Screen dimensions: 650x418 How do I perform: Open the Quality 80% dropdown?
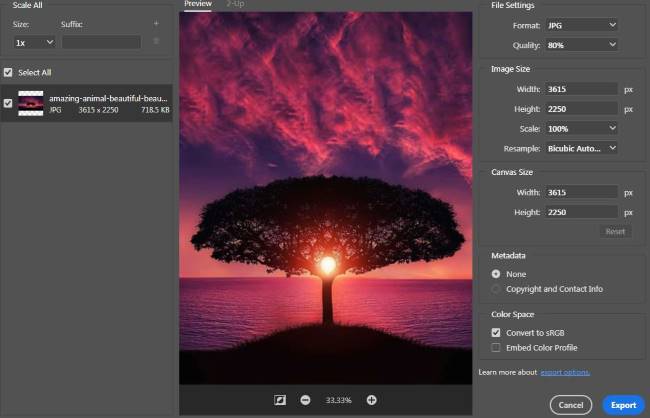(581, 45)
